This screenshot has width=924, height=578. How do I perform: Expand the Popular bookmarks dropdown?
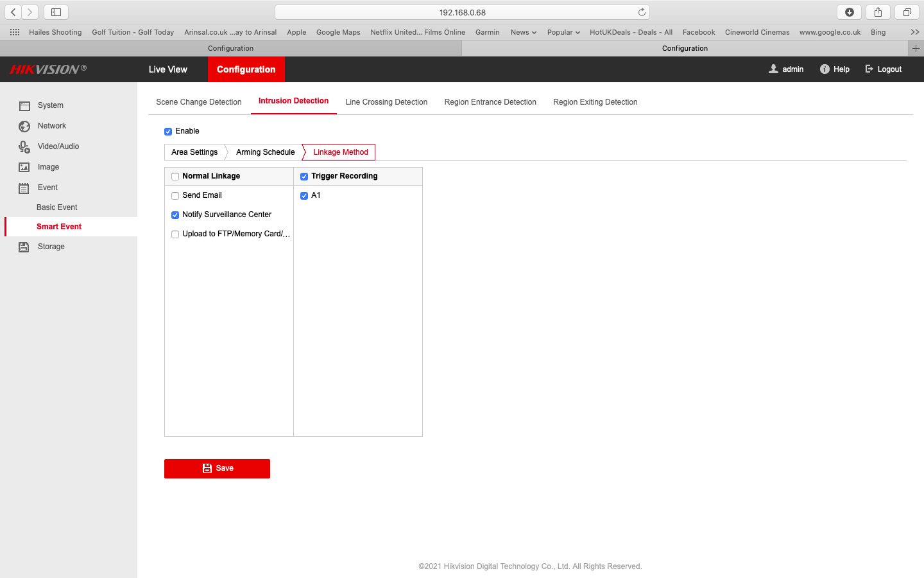pos(563,31)
